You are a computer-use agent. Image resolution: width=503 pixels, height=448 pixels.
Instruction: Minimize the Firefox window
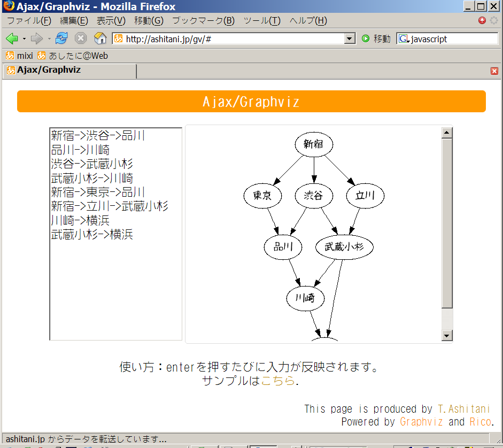click(469, 6)
